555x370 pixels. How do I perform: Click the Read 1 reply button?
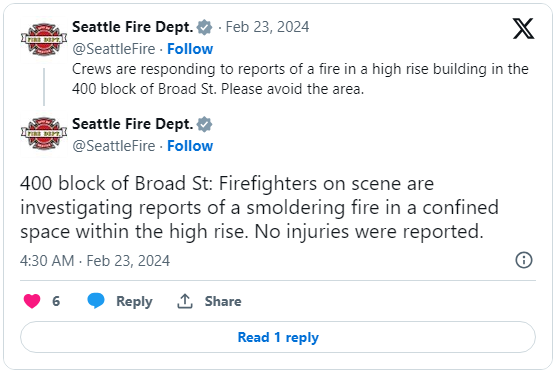(278, 337)
